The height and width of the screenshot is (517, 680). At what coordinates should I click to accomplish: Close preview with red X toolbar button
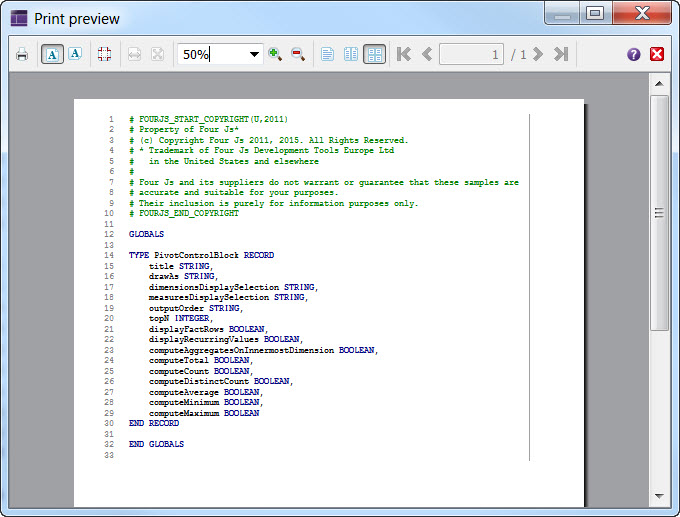point(657,54)
